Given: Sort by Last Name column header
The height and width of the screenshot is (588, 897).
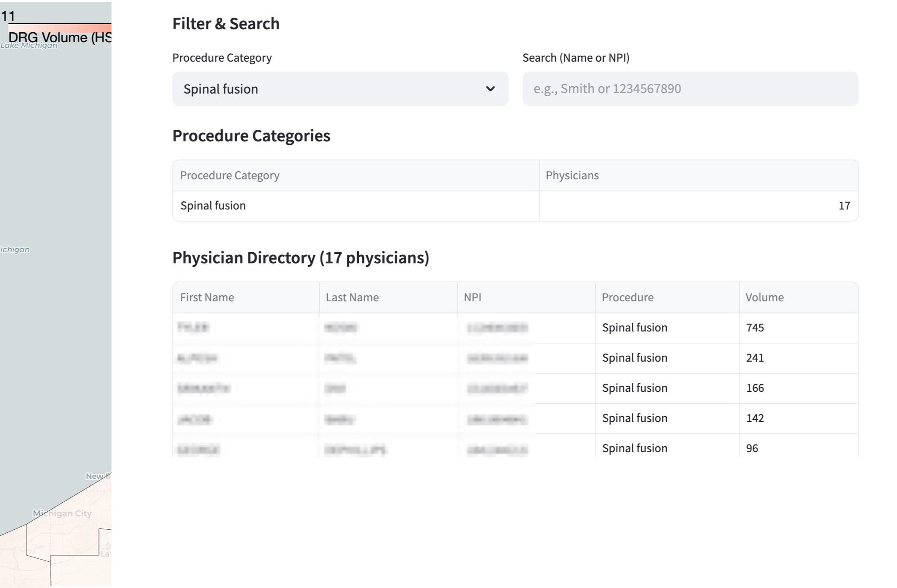Looking at the screenshot, I should [352, 297].
